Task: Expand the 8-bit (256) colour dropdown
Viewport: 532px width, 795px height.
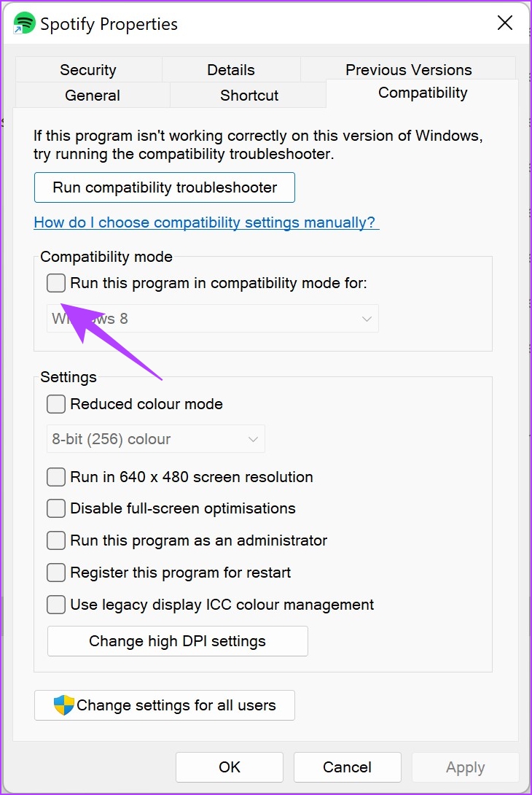Action: (x=155, y=438)
